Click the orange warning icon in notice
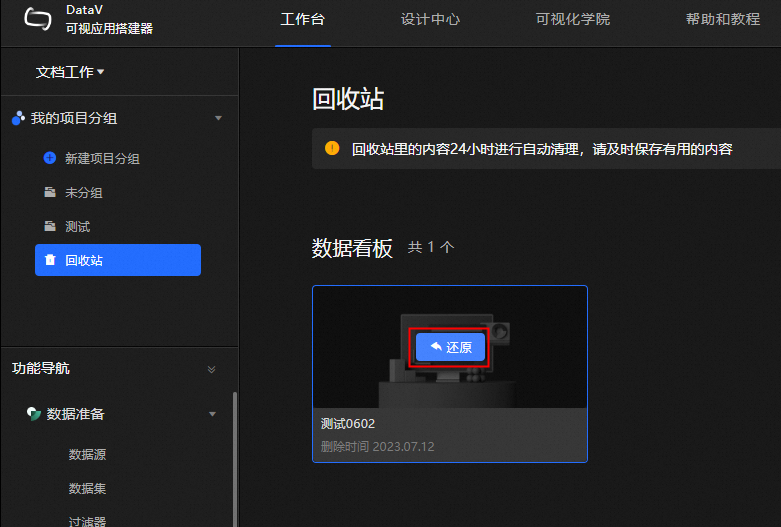781x527 pixels. click(332, 148)
